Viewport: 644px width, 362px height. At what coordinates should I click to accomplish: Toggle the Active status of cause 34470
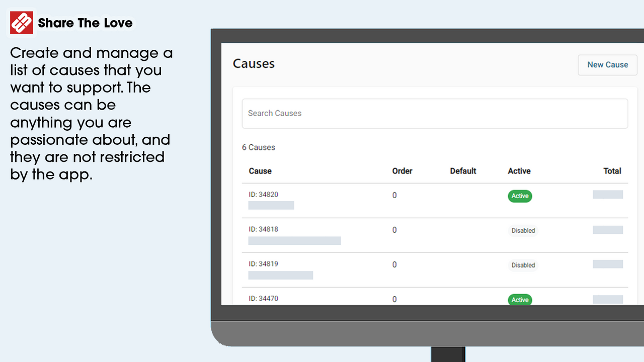click(x=519, y=299)
